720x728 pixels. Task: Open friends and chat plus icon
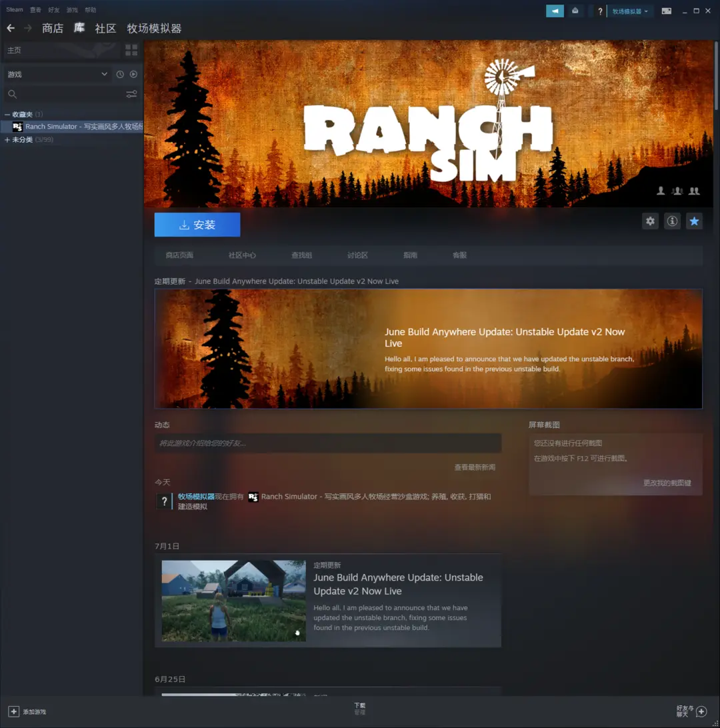(701, 711)
